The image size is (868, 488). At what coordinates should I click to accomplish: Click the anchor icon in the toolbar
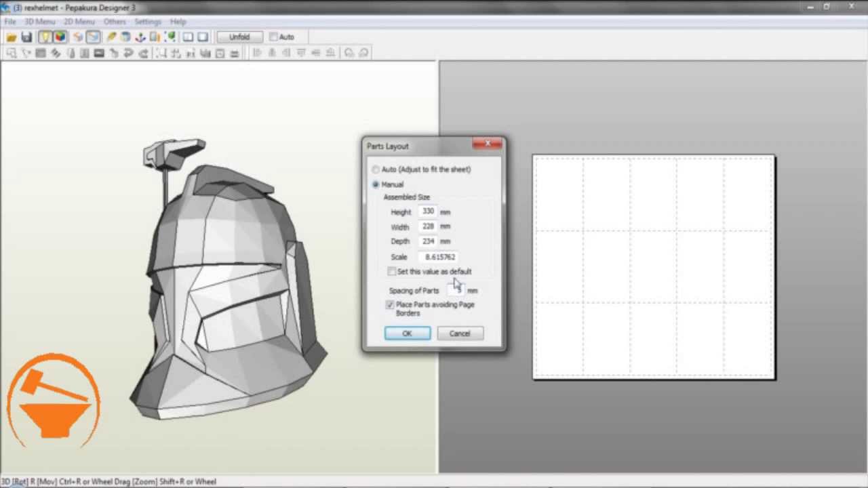pyautogui.click(x=140, y=37)
